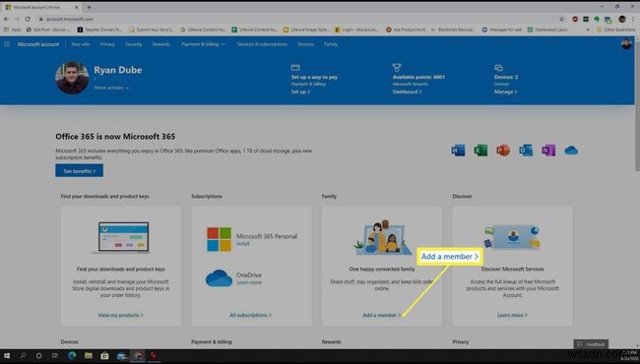Open the Devices tab in the header
The width and height of the screenshot is (640, 364).
pos(305,44)
